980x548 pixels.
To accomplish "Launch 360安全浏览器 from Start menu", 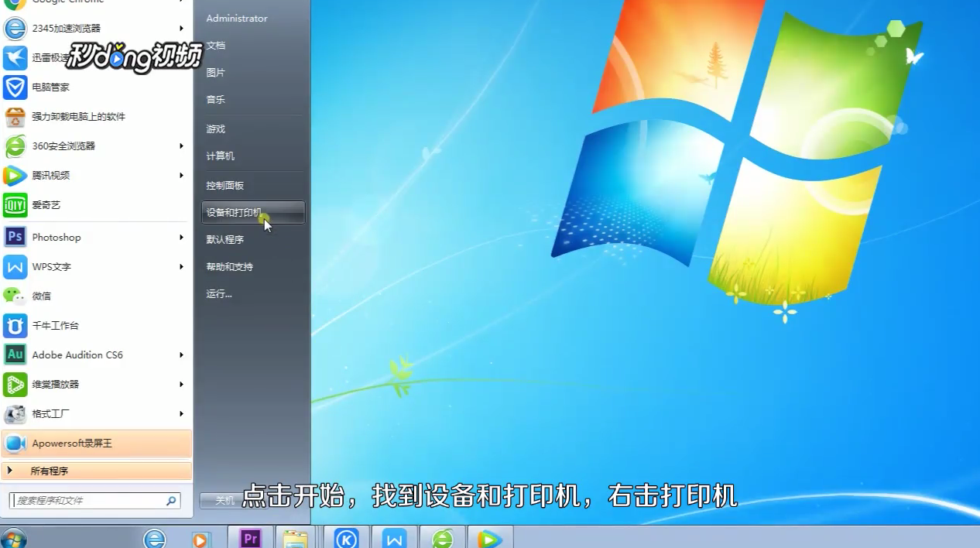I will 96,146.
